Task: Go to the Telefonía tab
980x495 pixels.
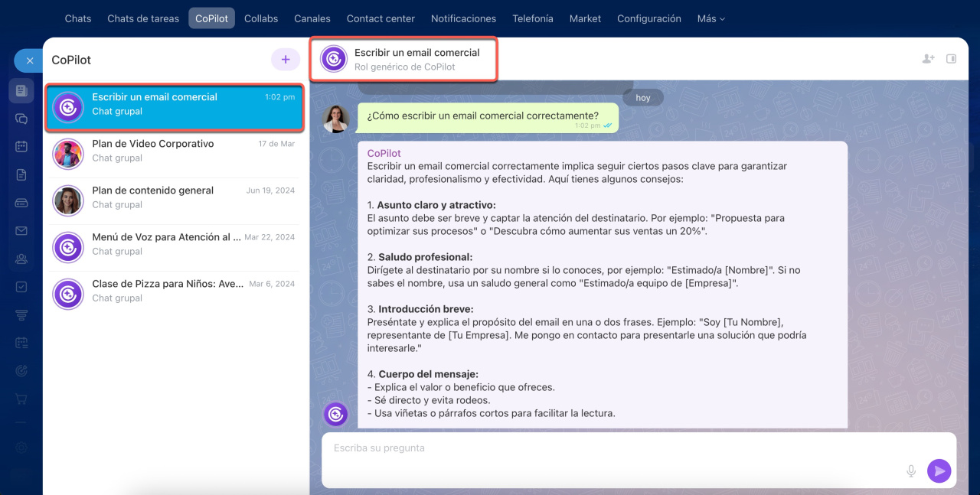Action: point(532,18)
